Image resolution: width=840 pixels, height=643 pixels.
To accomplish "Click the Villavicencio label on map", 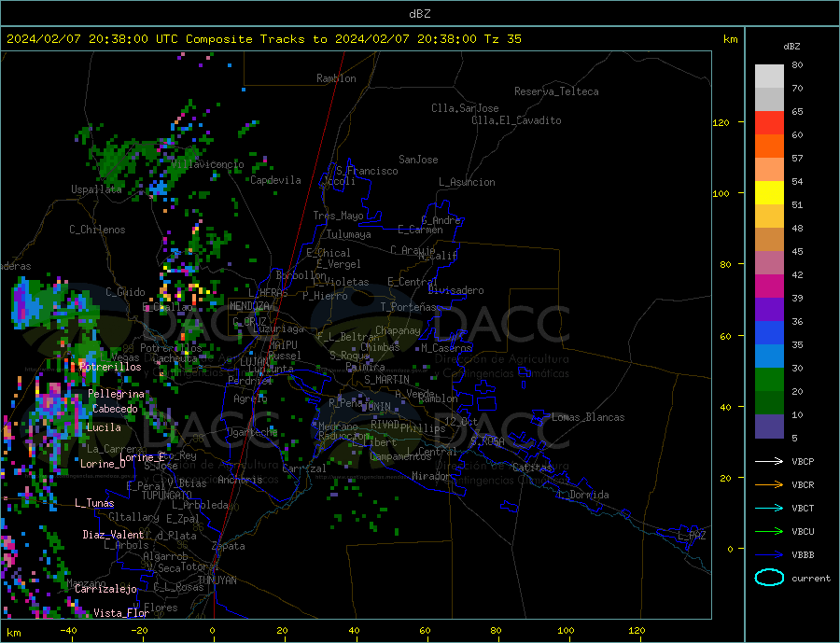I will [x=208, y=164].
